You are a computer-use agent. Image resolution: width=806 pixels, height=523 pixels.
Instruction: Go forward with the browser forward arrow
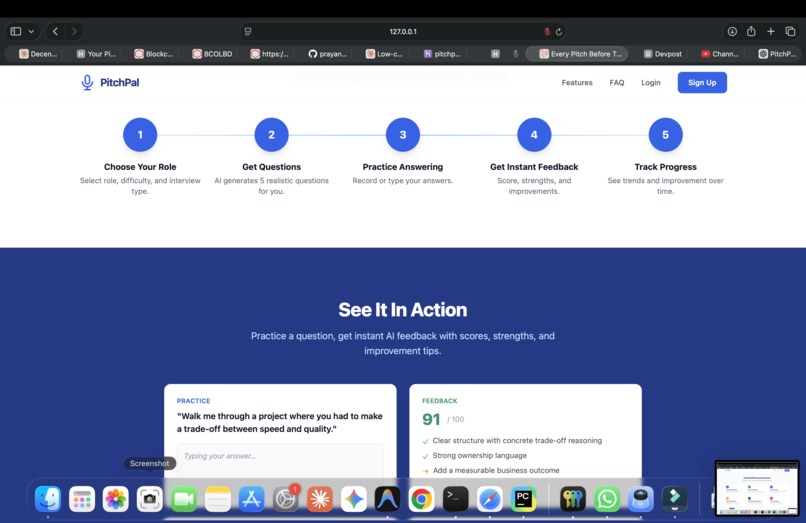click(x=74, y=31)
